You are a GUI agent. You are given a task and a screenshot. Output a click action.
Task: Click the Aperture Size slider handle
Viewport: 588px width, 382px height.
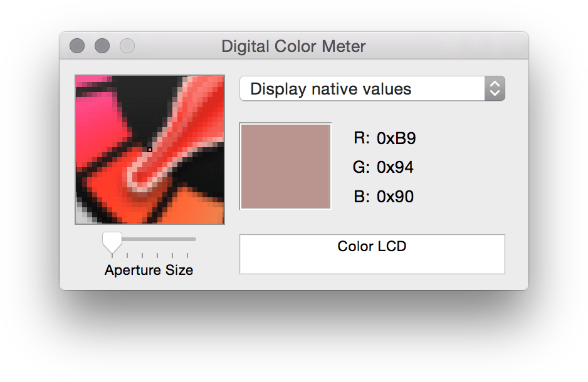tap(112, 241)
